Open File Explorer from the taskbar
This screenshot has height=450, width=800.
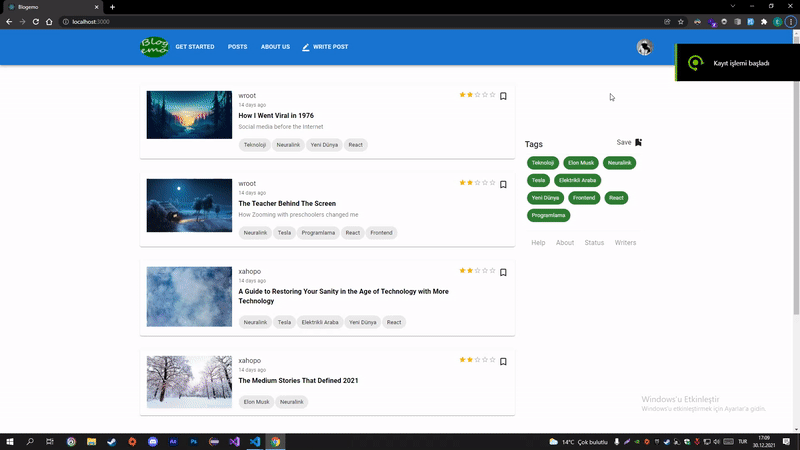point(91,441)
